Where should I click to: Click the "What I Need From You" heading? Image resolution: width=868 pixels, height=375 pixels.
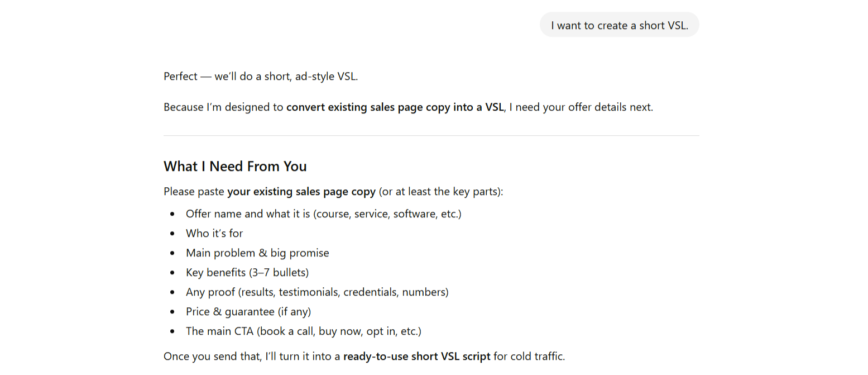pyautogui.click(x=235, y=166)
